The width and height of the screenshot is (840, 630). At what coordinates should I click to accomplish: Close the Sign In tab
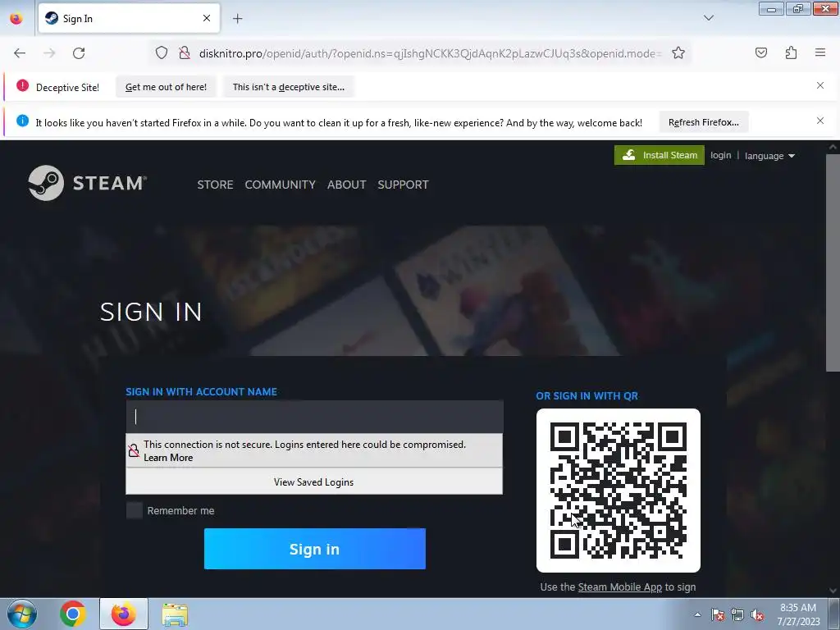point(207,18)
